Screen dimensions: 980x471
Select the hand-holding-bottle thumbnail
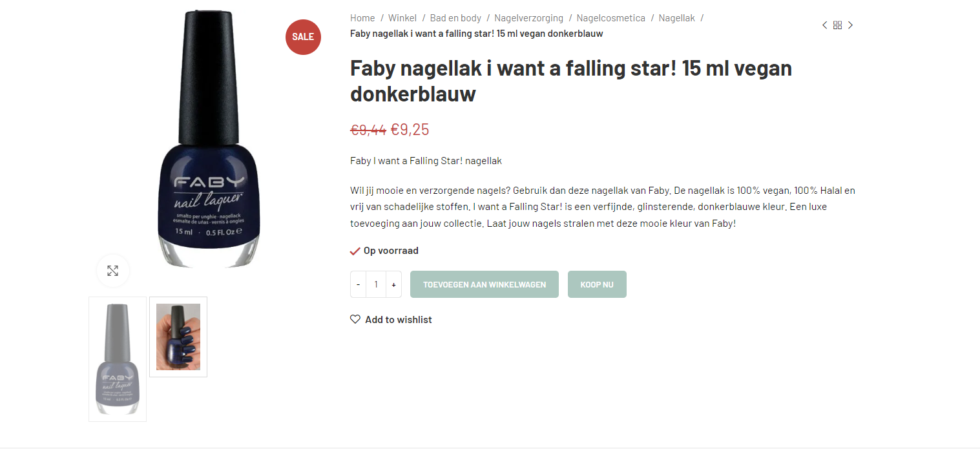pos(178,337)
